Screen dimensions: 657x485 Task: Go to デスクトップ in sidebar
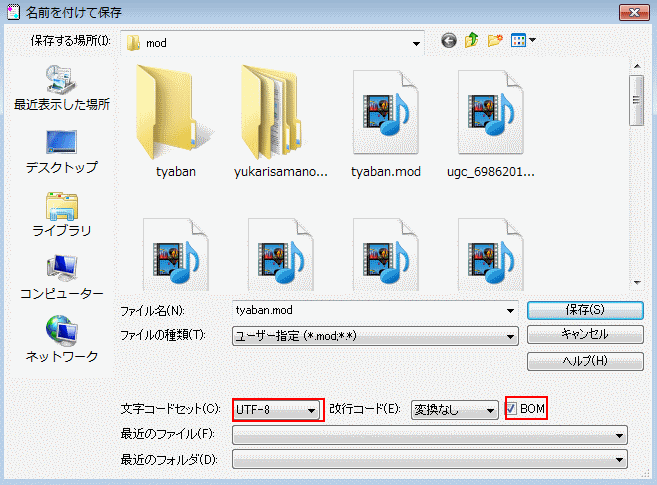pos(62,152)
